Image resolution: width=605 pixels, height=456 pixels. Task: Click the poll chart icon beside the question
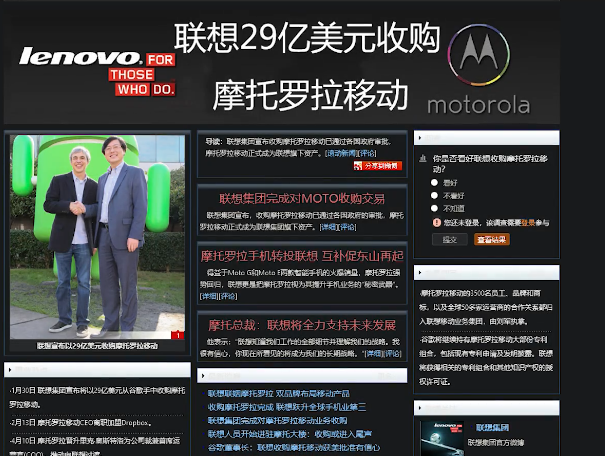(x=423, y=158)
